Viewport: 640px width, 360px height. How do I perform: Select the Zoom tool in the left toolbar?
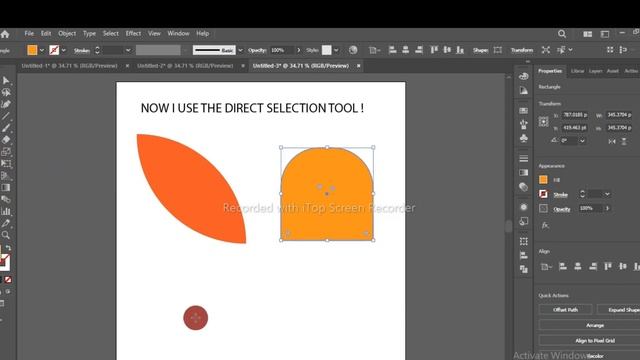click(x=6, y=235)
